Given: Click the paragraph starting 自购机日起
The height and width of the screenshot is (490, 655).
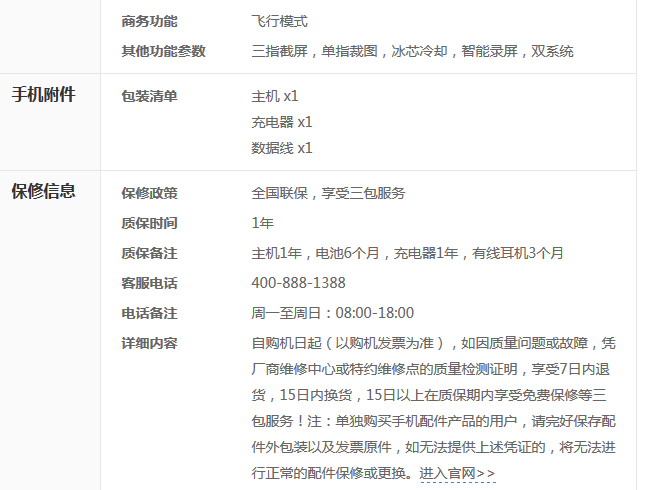Looking at the screenshot, I should [x=434, y=409].
